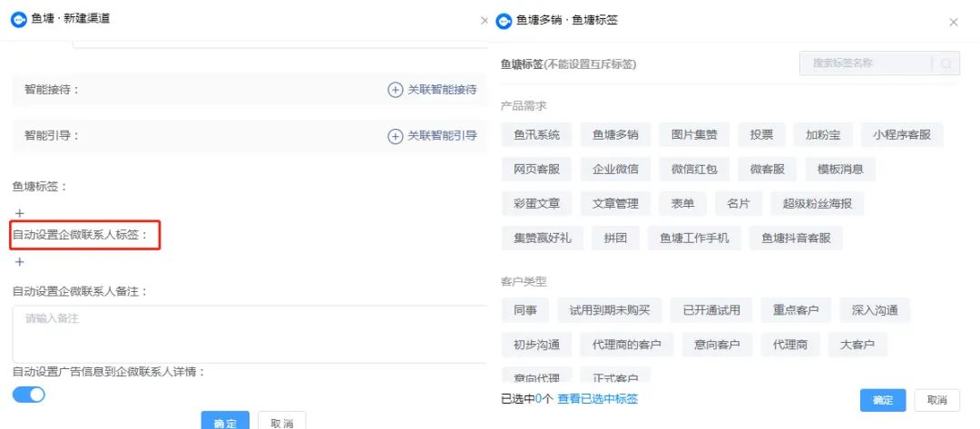The width and height of the screenshot is (980, 429).
Task: Click the plus icon next to 关联智能引导
Action: pyautogui.click(x=395, y=136)
